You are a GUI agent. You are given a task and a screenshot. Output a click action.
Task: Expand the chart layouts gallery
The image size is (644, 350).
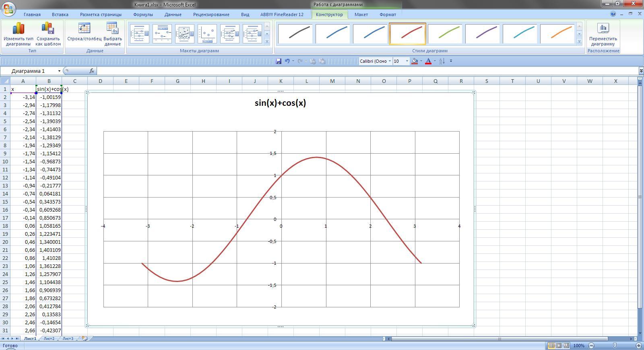(x=267, y=41)
